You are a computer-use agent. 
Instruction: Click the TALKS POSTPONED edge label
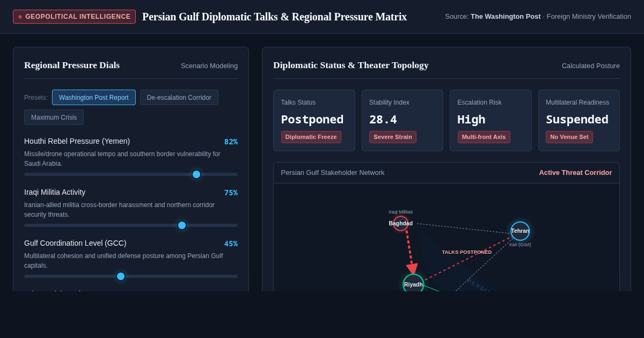pos(467,252)
